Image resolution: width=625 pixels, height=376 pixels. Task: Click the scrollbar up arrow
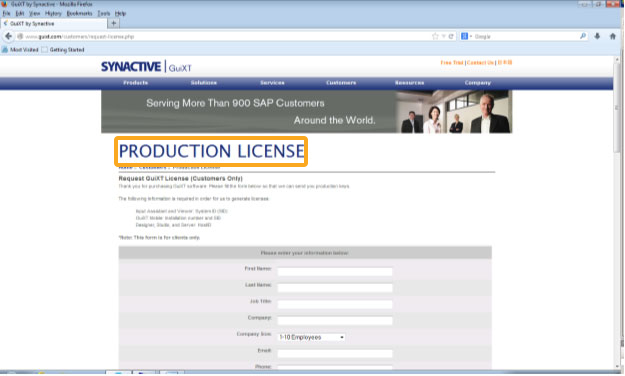(617, 59)
